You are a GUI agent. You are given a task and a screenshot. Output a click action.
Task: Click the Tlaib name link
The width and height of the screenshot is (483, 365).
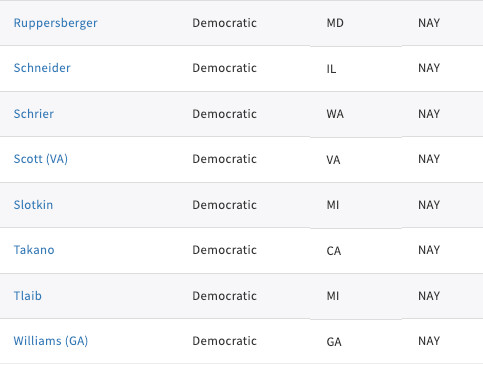[28, 296]
